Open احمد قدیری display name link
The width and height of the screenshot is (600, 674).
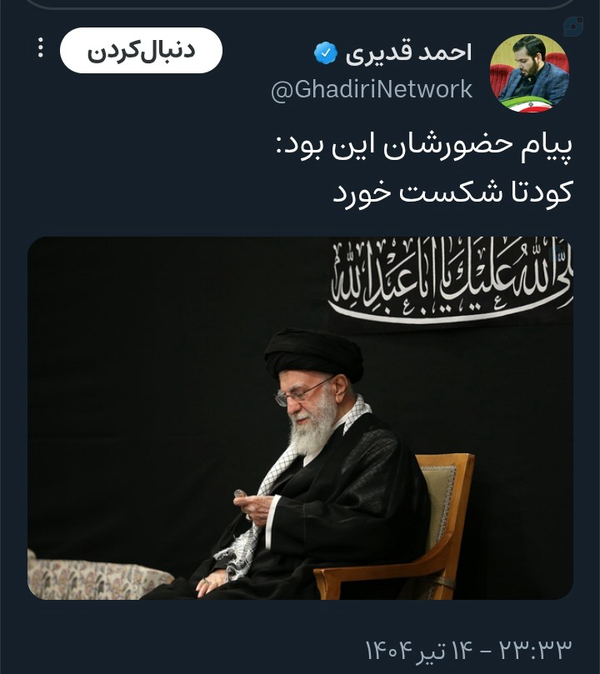tap(409, 53)
